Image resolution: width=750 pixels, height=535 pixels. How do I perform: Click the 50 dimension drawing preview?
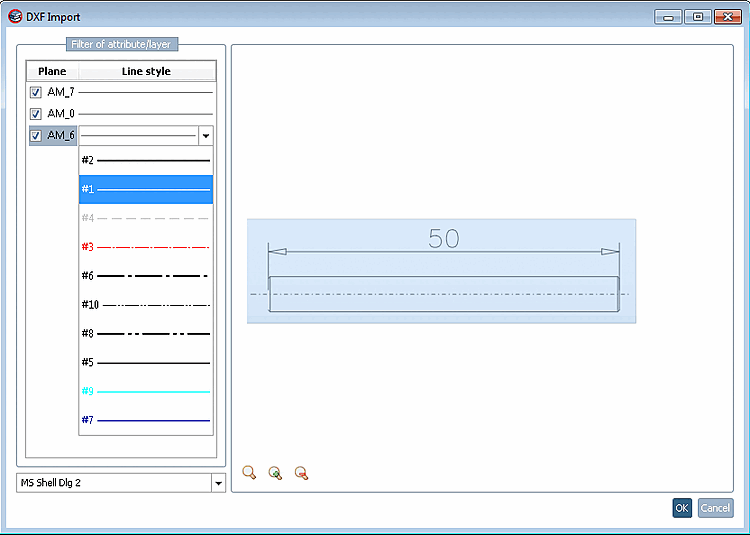click(x=441, y=271)
